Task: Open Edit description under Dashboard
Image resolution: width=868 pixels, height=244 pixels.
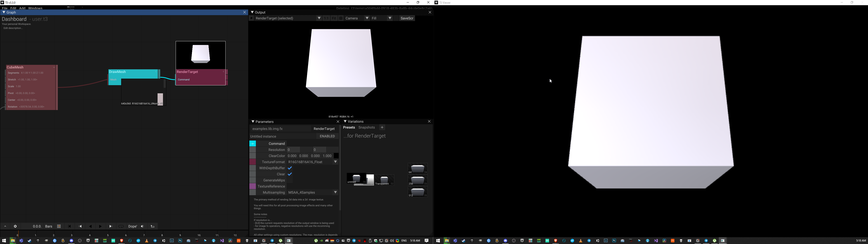Action: tap(13, 28)
